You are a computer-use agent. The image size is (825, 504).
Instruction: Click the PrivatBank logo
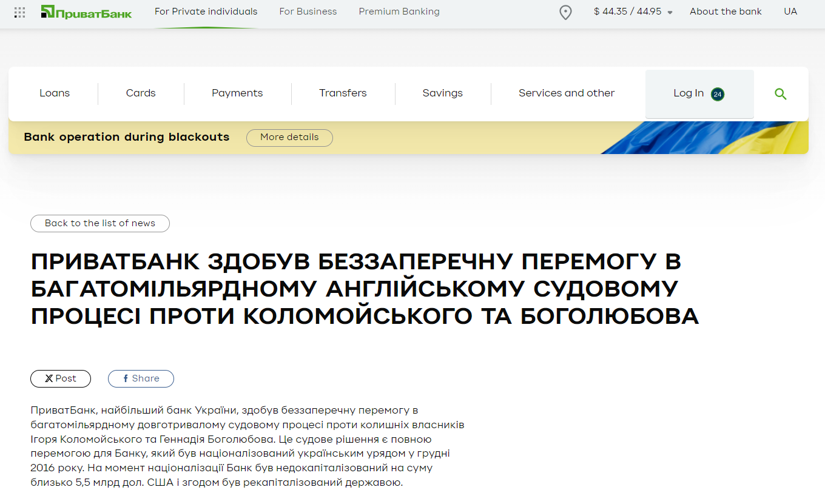tap(86, 12)
